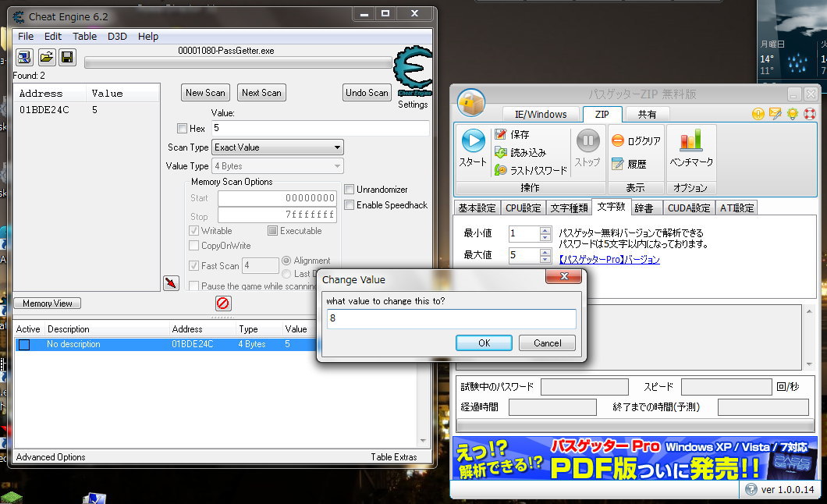Click the mail envelope icon in PassGetter
Image resolution: width=827 pixels, height=504 pixels.
click(x=775, y=113)
